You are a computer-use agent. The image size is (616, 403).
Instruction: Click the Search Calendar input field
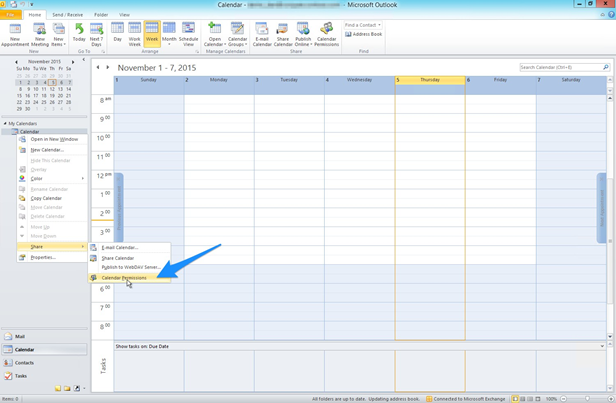[560, 67]
